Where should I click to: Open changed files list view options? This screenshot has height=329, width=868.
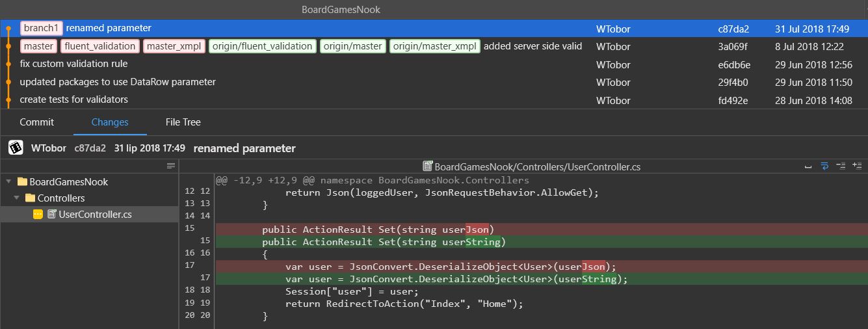click(171, 166)
